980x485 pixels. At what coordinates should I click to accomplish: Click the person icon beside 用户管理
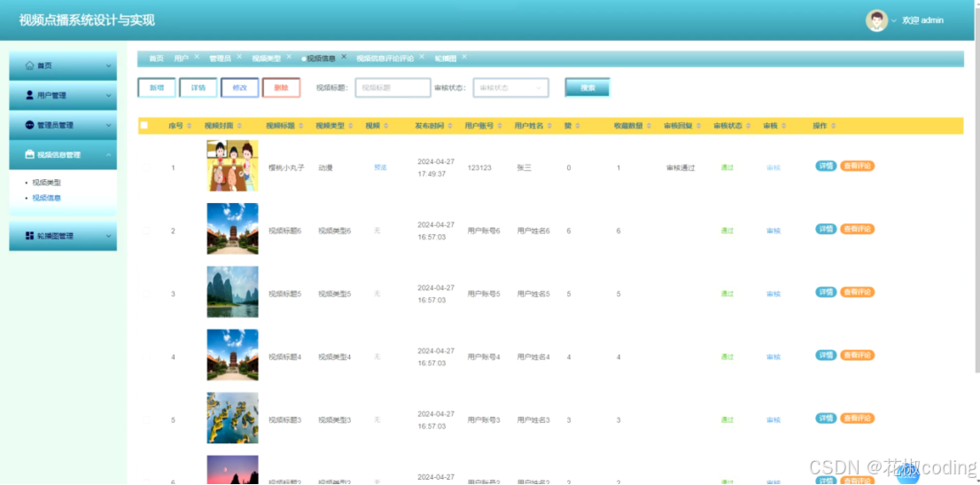point(29,95)
